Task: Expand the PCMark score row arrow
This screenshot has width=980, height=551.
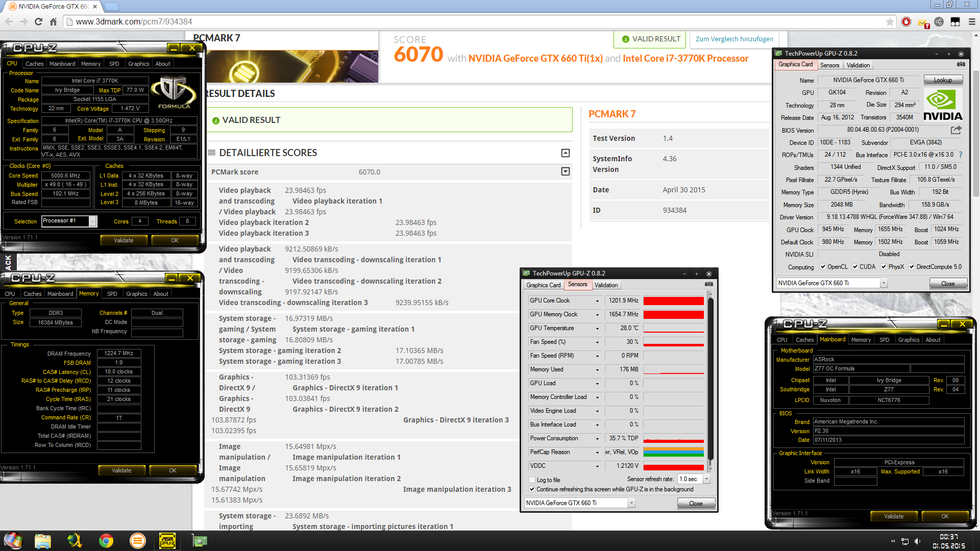Action: coord(565,171)
